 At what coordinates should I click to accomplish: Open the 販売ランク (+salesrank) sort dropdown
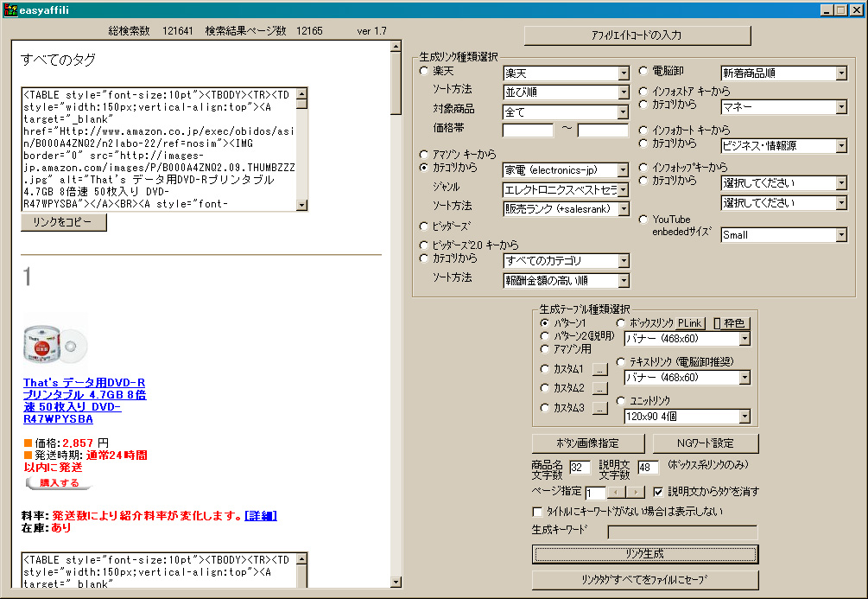pyautogui.click(x=566, y=209)
